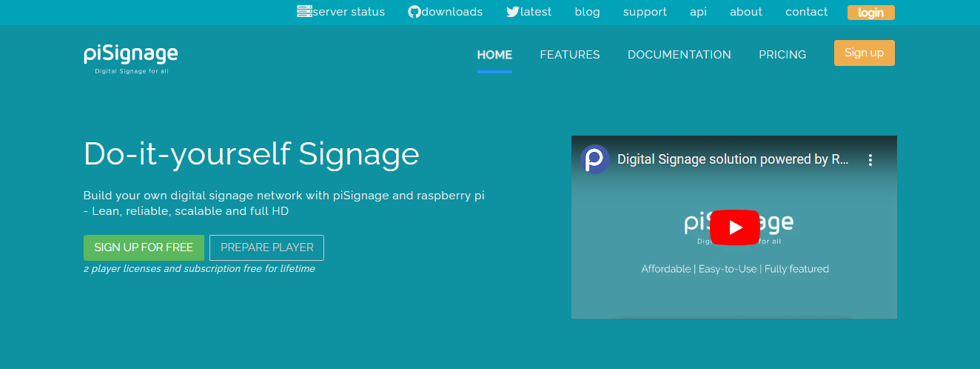
Task: Go to the about page
Action: (x=746, y=12)
